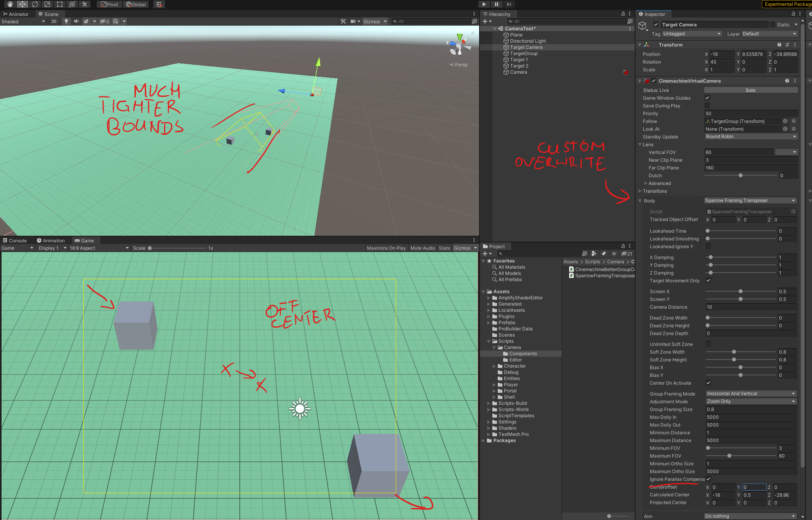Click the grid snapping icon
Image resolution: width=812 pixels, height=520 pixels.
point(159,4)
